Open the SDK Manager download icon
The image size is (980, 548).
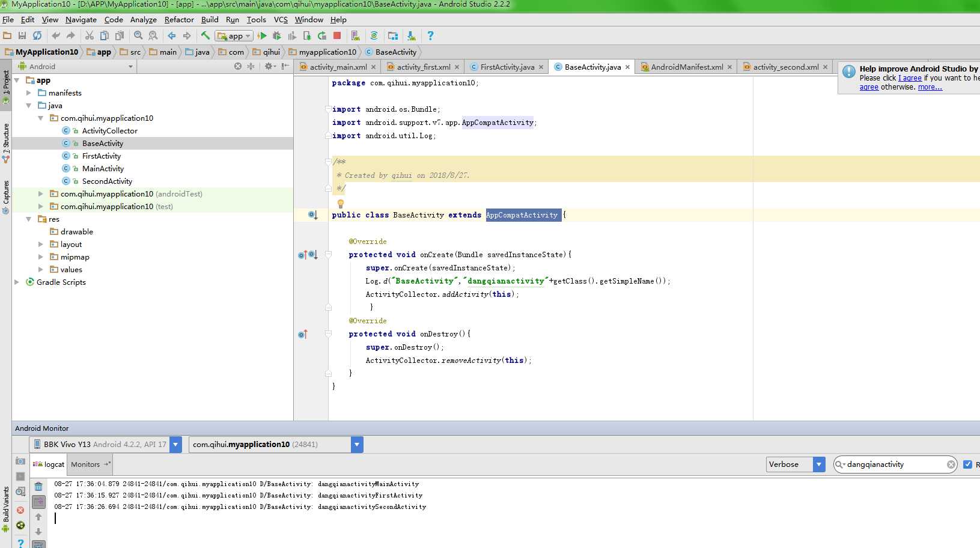411,36
